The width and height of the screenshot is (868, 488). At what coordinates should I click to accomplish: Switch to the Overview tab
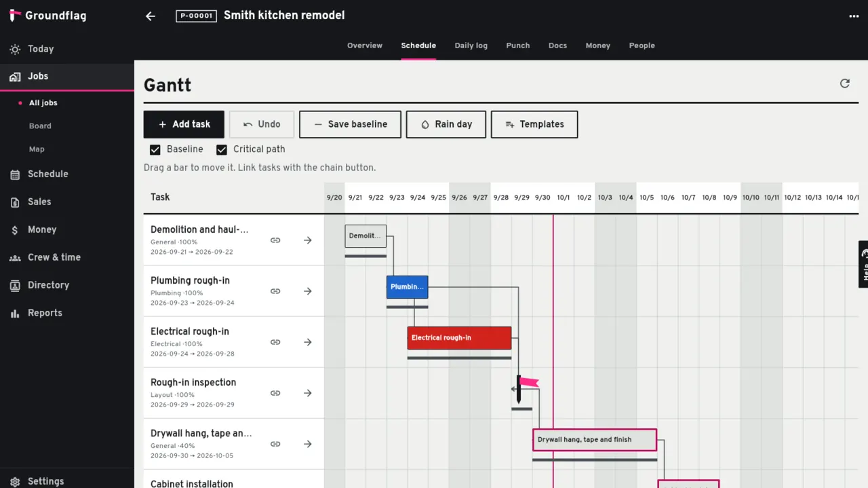click(x=365, y=45)
